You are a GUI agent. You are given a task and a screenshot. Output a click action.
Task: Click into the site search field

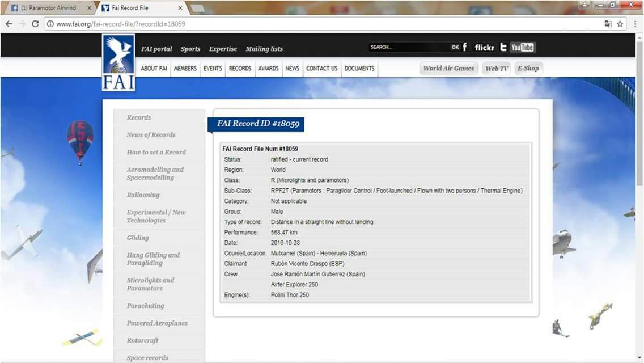point(408,48)
